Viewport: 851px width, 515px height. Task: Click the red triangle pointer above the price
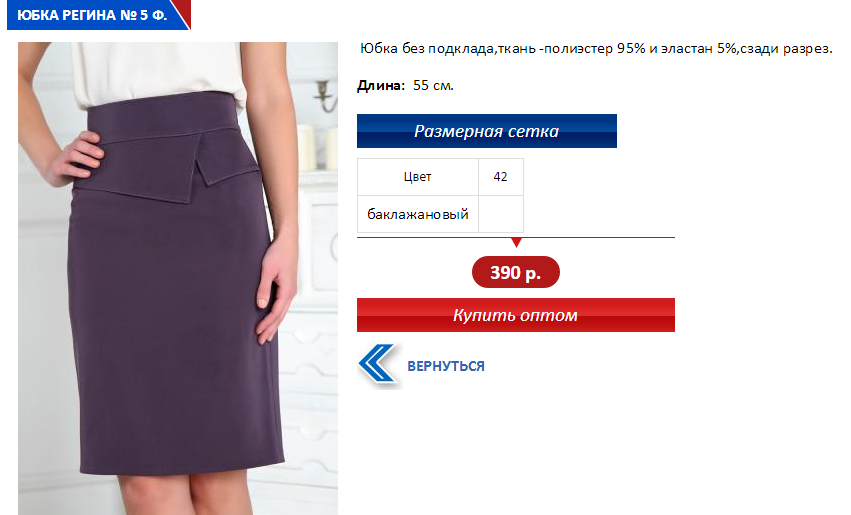517,242
